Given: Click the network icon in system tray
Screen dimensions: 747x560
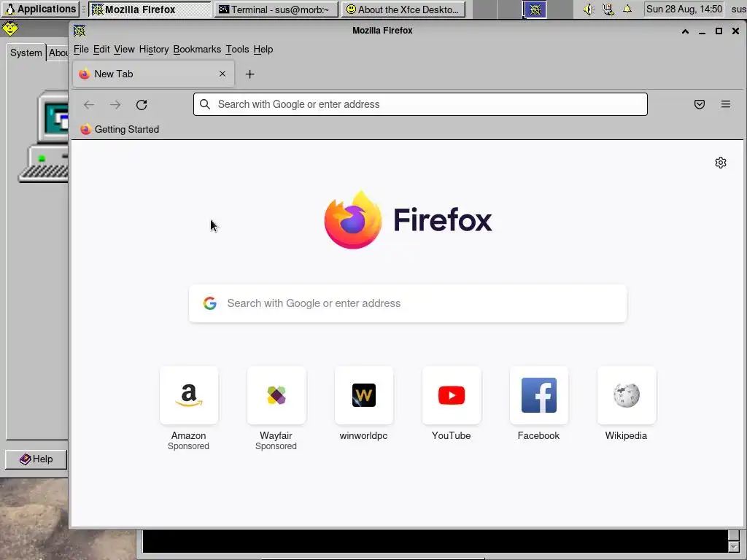Looking at the screenshot, I should click(x=608, y=9).
